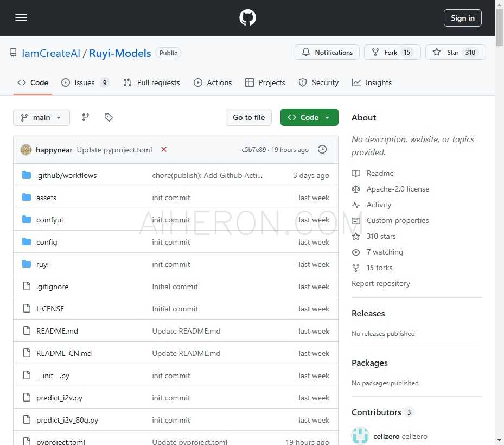Expand the green Code dropdown
Image resolution: width=504 pixels, height=445 pixels.
coord(309,117)
